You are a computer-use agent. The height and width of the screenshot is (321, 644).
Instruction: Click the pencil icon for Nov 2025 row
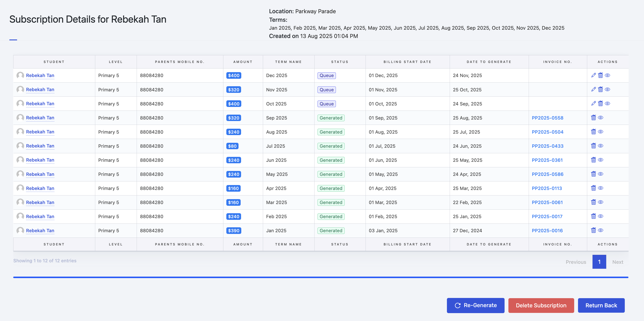(593, 89)
